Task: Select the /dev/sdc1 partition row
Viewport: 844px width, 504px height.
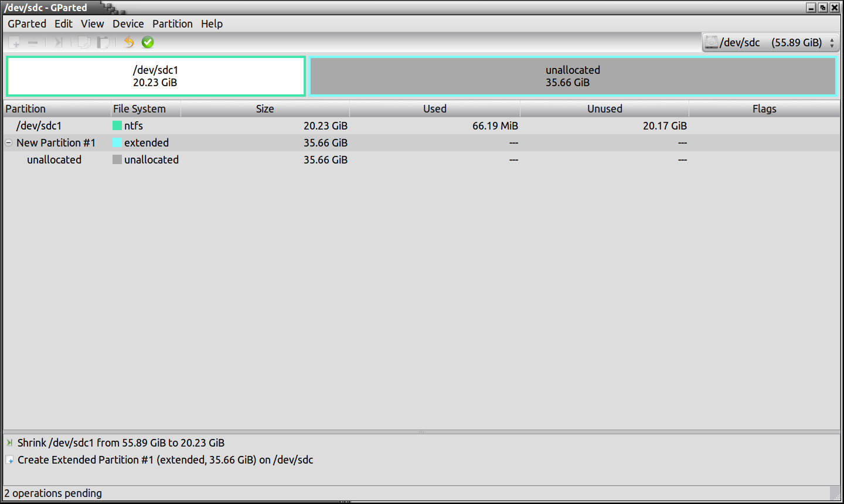Action: click(x=421, y=126)
